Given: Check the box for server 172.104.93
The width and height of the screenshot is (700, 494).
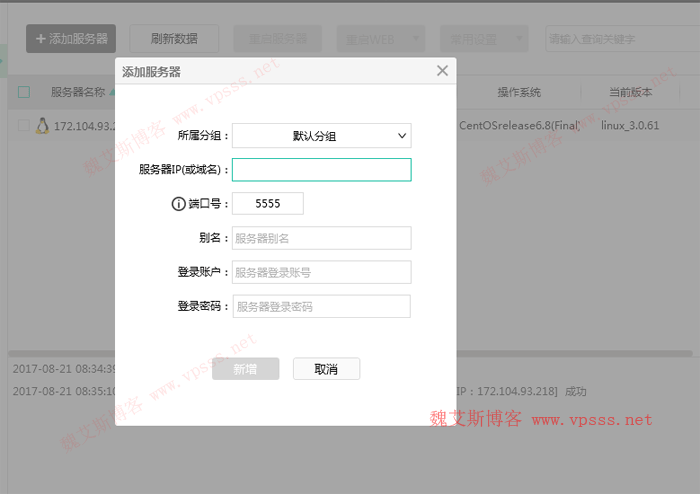Looking at the screenshot, I should (x=24, y=126).
